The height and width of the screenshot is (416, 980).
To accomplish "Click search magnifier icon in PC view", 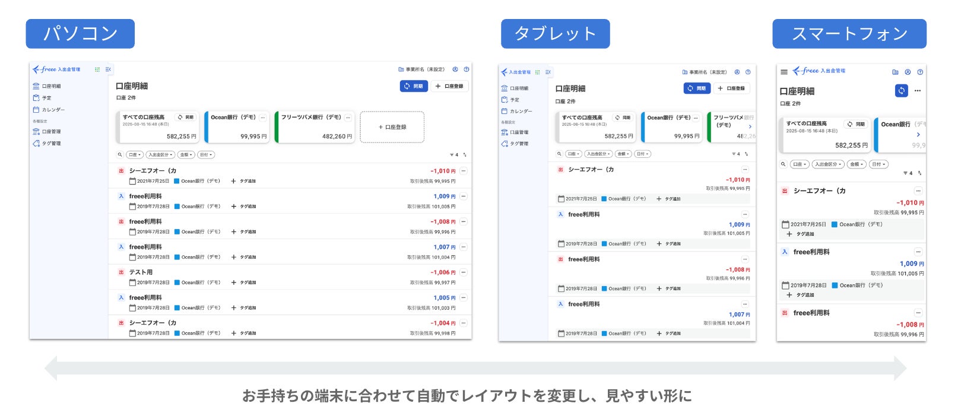I will [x=120, y=155].
